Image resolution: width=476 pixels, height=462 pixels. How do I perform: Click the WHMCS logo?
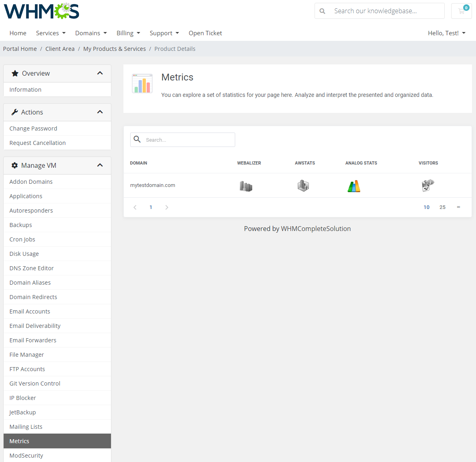[x=41, y=11]
